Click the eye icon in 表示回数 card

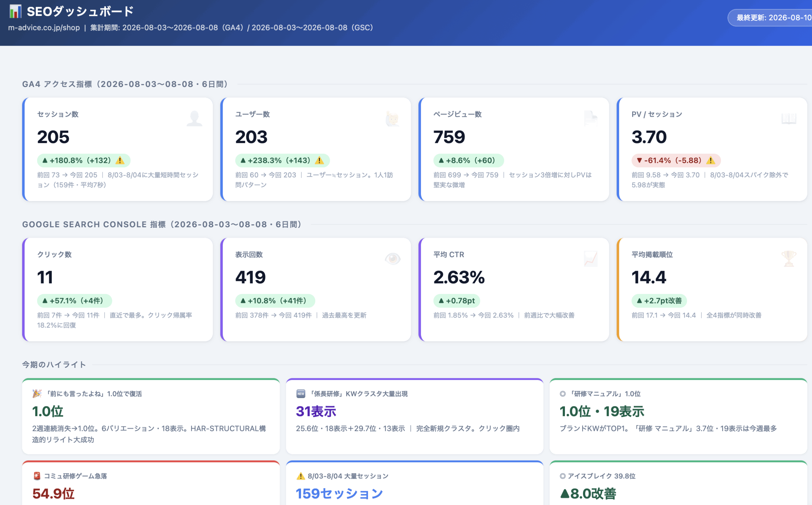pos(392,259)
